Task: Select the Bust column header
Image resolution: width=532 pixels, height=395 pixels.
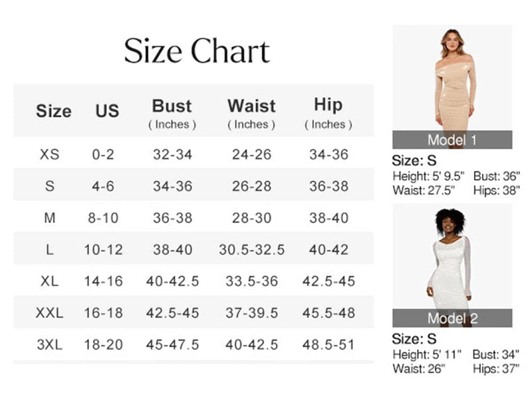Action: point(172,106)
